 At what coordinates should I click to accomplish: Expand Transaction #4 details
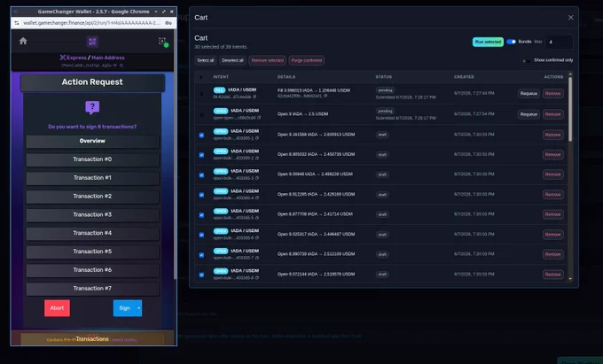(x=92, y=233)
